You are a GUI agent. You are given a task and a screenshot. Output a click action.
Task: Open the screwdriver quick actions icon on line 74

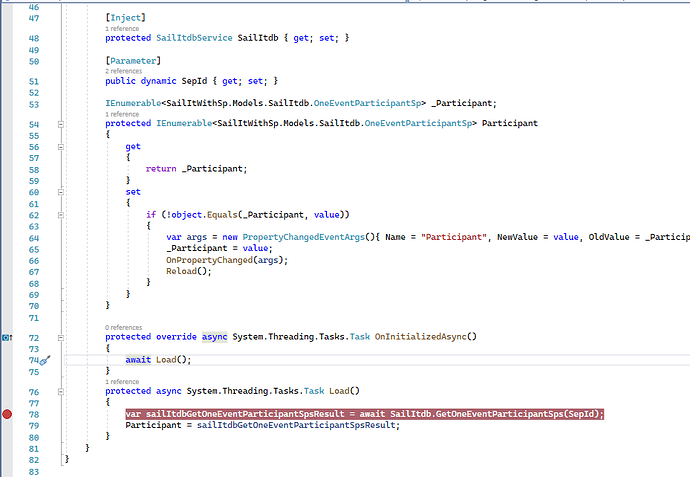point(45,360)
